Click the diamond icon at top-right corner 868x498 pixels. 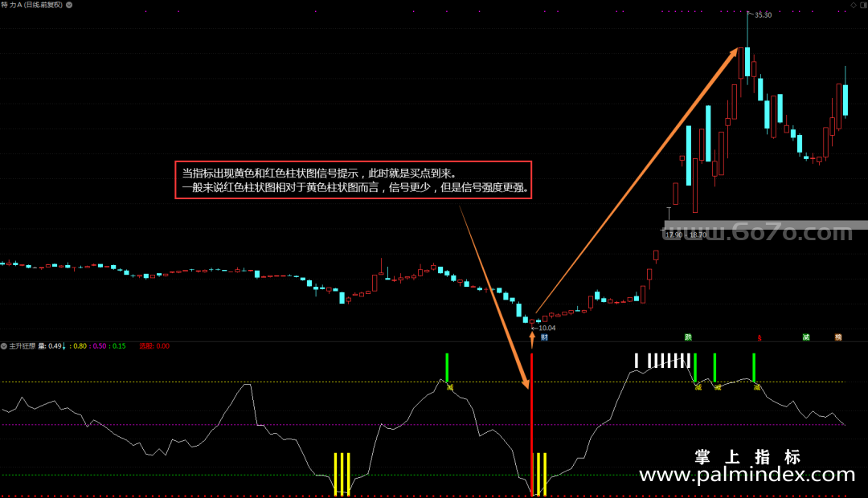853,5
